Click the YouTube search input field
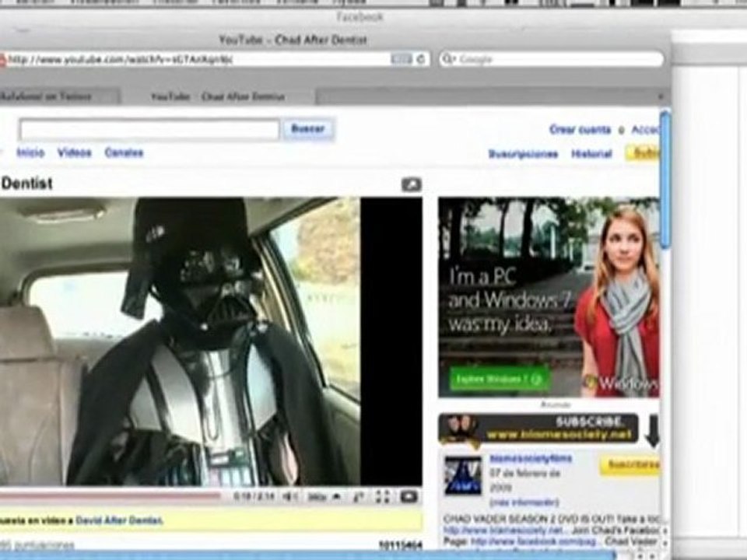747x560 pixels. tap(149, 129)
